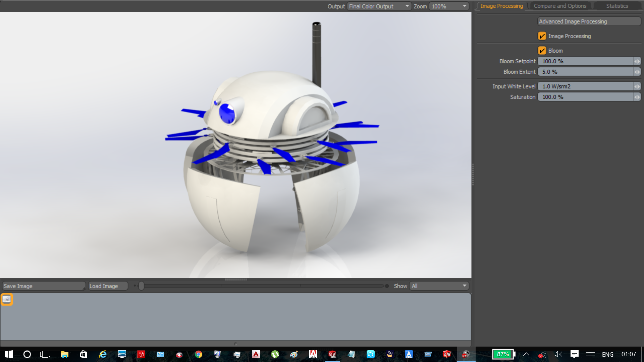The width and height of the screenshot is (644, 362).
Task: Open Cortana search circle in taskbar
Action: (x=27, y=354)
